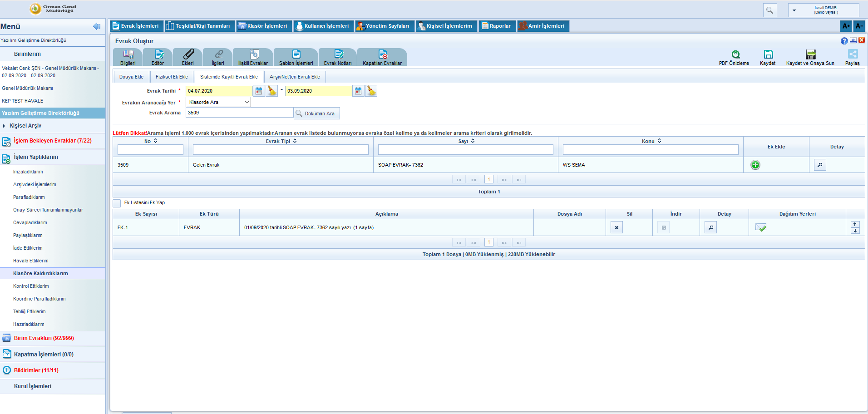Open İmzaladıklarım link in sidebar
This screenshot has height=414, width=868.
click(x=28, y=172)
